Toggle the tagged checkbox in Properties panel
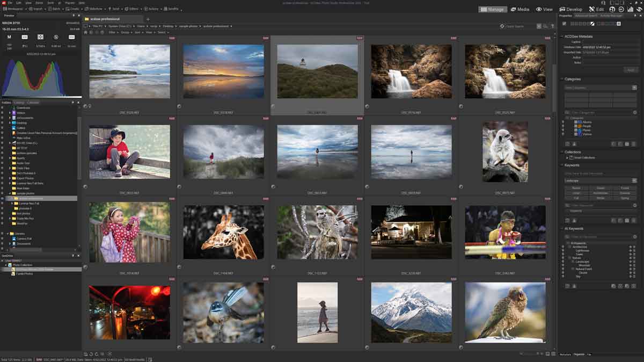The width and height of the screenshot is (644, 362). tap(564, 24)
